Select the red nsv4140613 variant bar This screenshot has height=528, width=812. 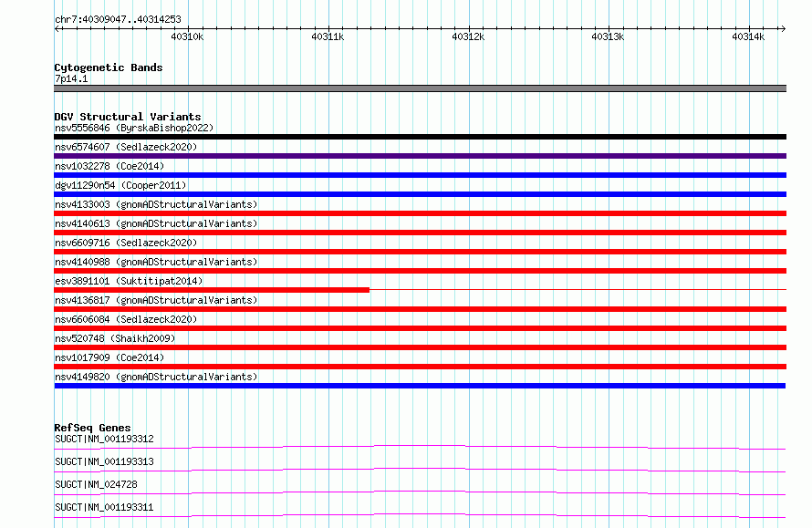pos(420,233)
